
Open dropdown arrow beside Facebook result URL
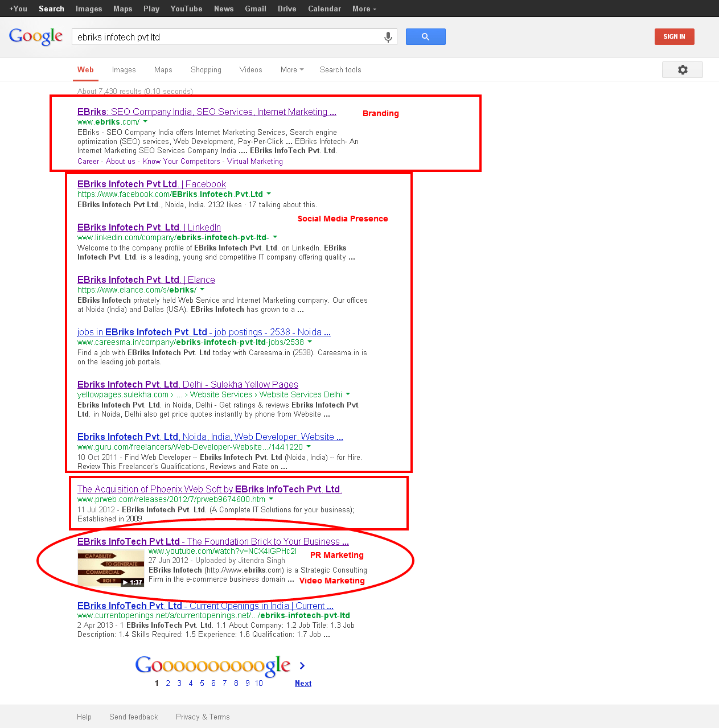pos(269,194)
